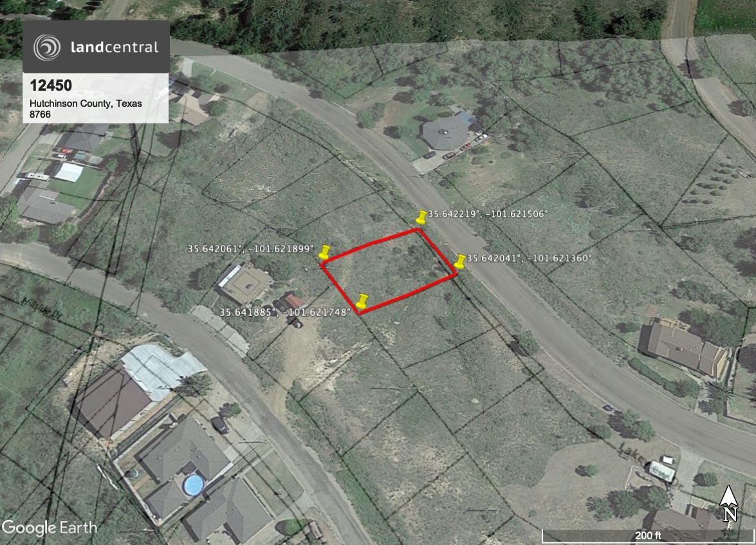Click the coordinate label 35.642061°, -101.621899°
The image size is (756, 545).
coord(251,249)
